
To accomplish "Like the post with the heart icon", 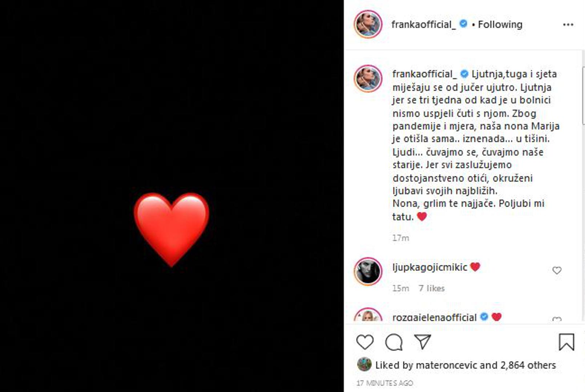I will pos(365,342).
